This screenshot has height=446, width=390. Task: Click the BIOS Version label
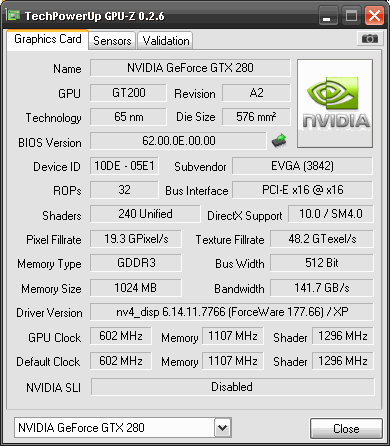pos(50,143)
